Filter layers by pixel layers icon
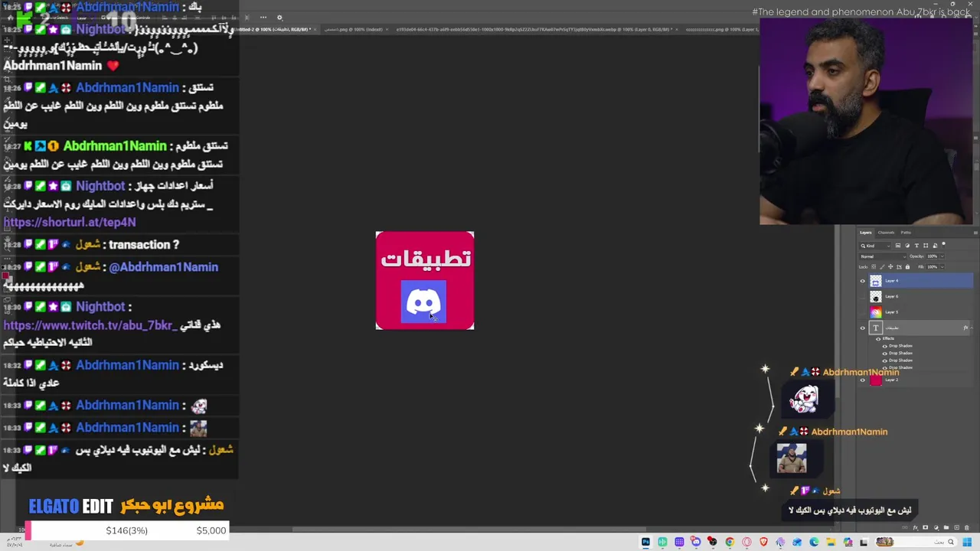 (898, 246)
